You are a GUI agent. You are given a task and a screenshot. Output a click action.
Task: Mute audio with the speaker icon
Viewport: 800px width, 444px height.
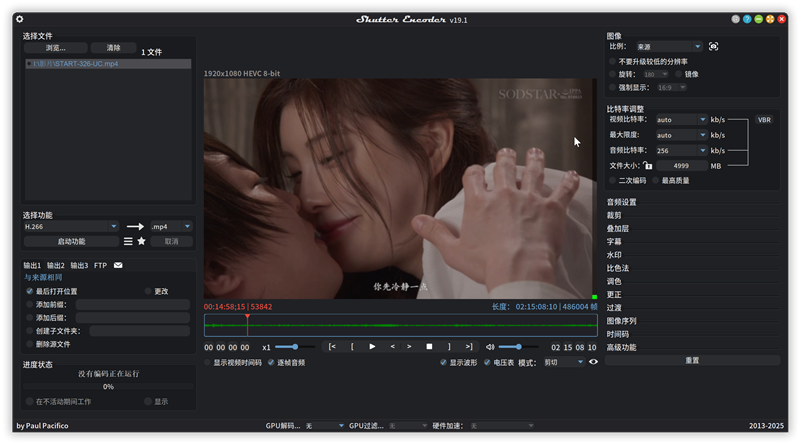click(490, 347)
